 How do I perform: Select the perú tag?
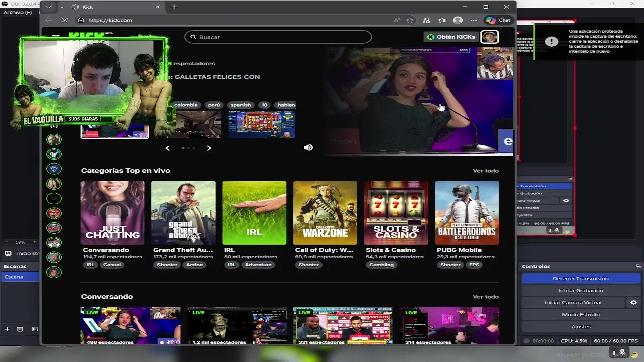click(214, 105)
